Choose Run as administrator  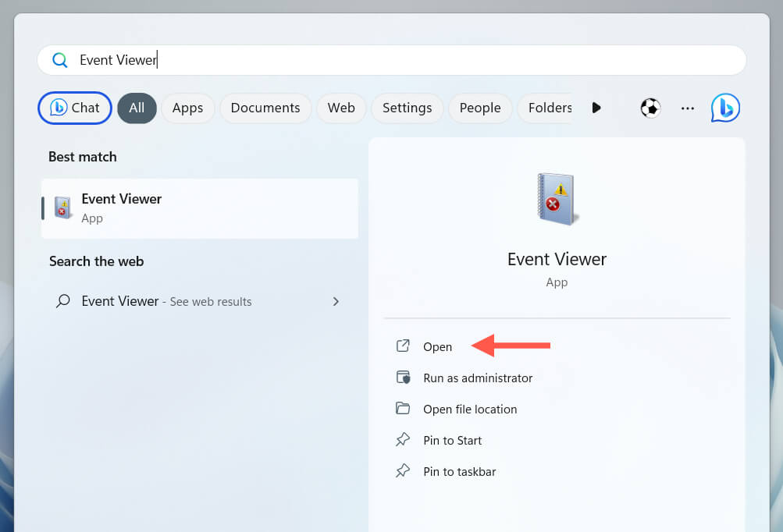(478, 378)
